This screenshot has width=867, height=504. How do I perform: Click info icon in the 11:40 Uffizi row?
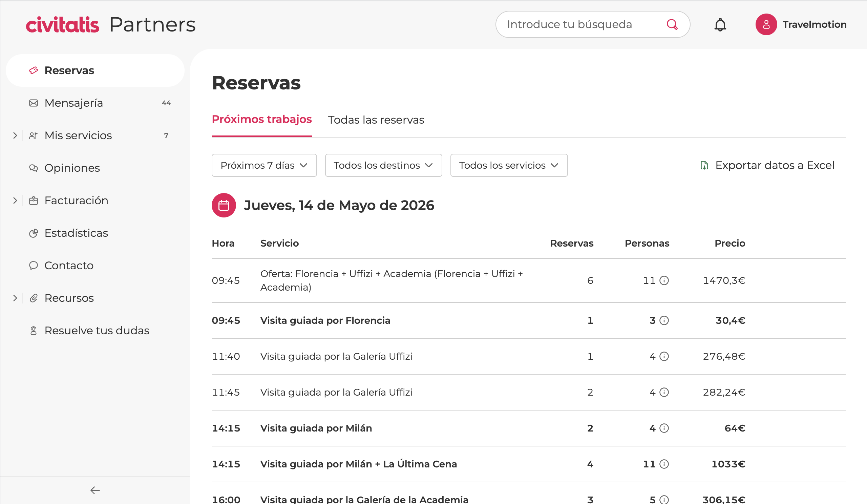coord(664,356)
